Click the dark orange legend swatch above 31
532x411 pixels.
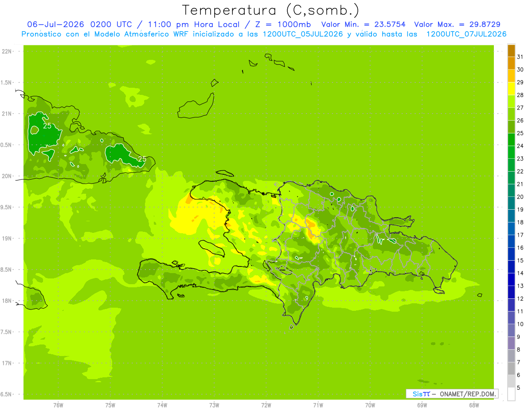coord(511,51)
